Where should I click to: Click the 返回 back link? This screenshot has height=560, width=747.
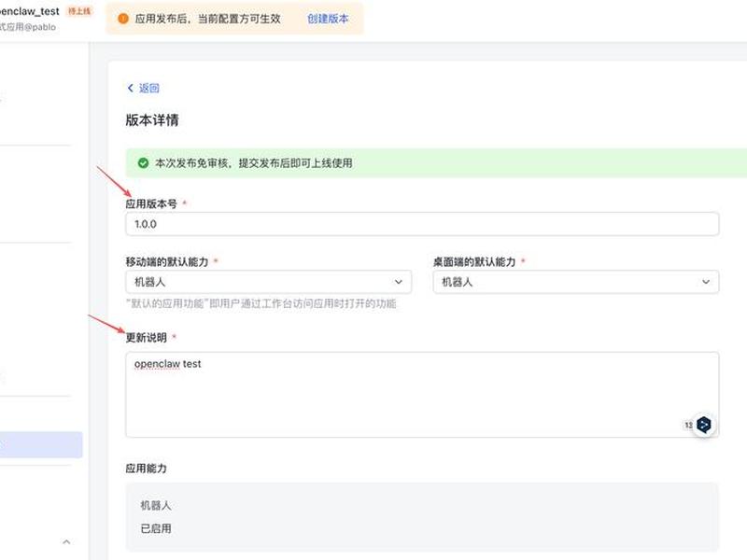click(149, 88)
